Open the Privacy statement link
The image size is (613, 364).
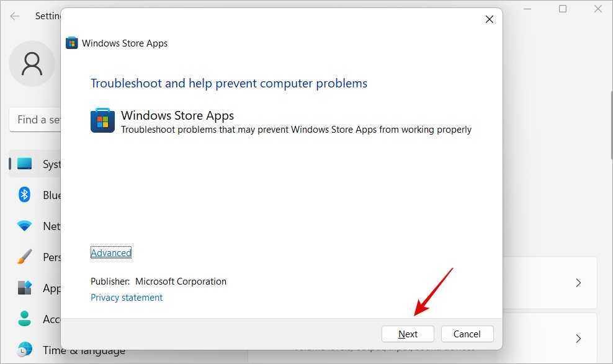[x=127, y=298]
